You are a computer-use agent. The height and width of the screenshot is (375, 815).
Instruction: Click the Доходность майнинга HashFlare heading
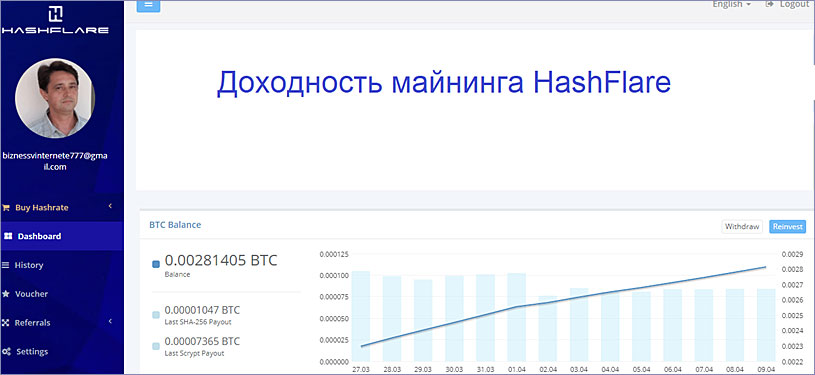coord(443,83)
